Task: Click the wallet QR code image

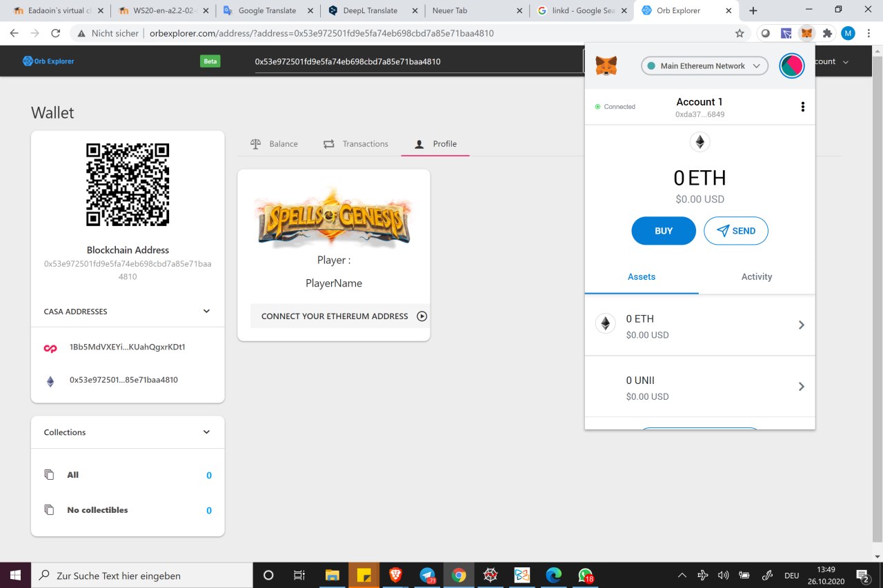Action: (x=128, y=185)
